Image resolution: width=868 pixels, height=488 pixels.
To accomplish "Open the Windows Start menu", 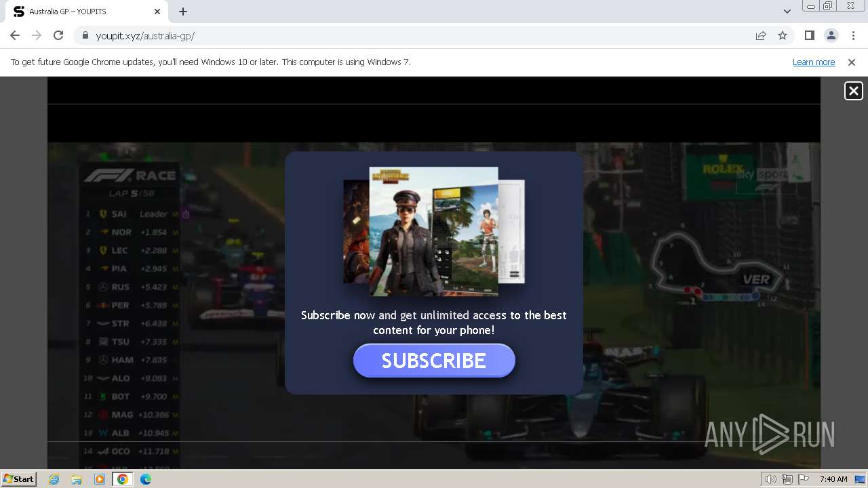I will [x=18, y=479].
